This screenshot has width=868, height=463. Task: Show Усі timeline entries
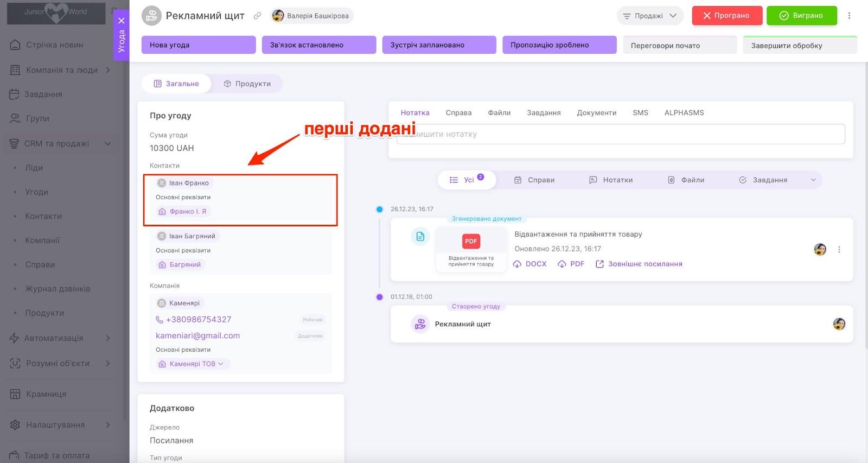pos(467,180)
